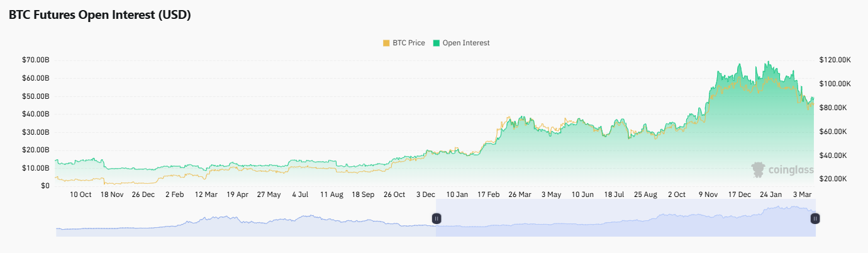Select the 2 Feb date axis label
The image size is (868, 253).
coord(174,195)
